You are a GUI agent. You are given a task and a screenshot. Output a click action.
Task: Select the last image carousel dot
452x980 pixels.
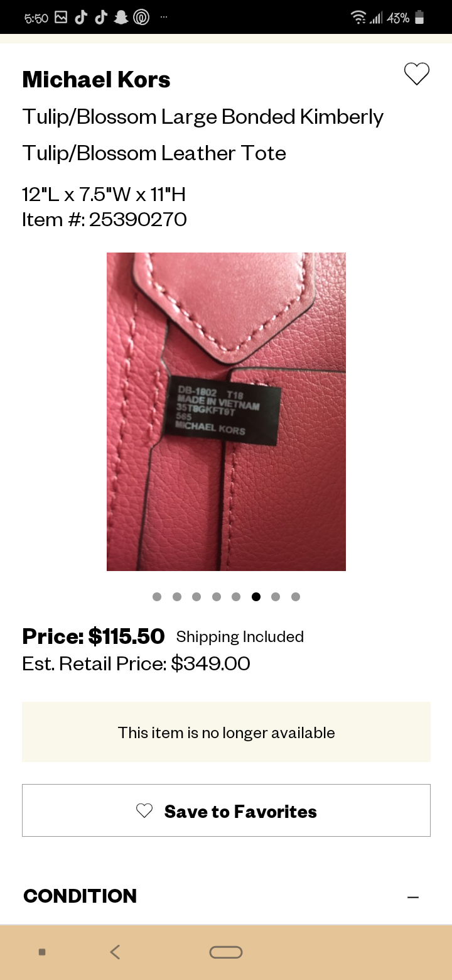296,597
